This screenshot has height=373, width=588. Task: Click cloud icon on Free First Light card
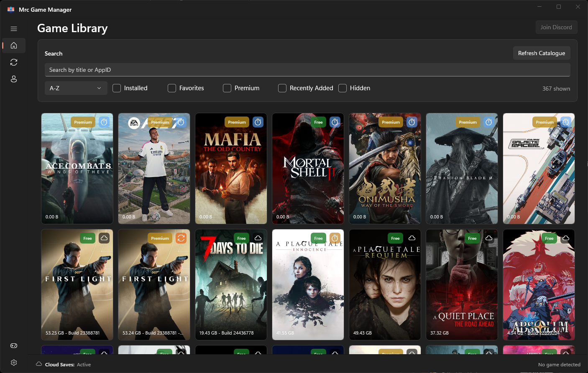point(104,238)
